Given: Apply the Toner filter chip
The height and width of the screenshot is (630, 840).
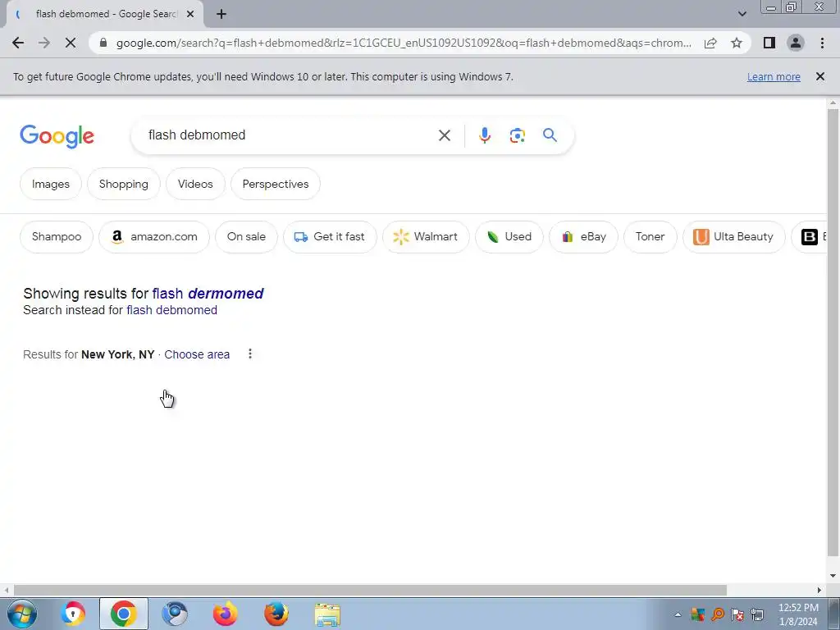Looking at the screenshot, I should point(650,237).
